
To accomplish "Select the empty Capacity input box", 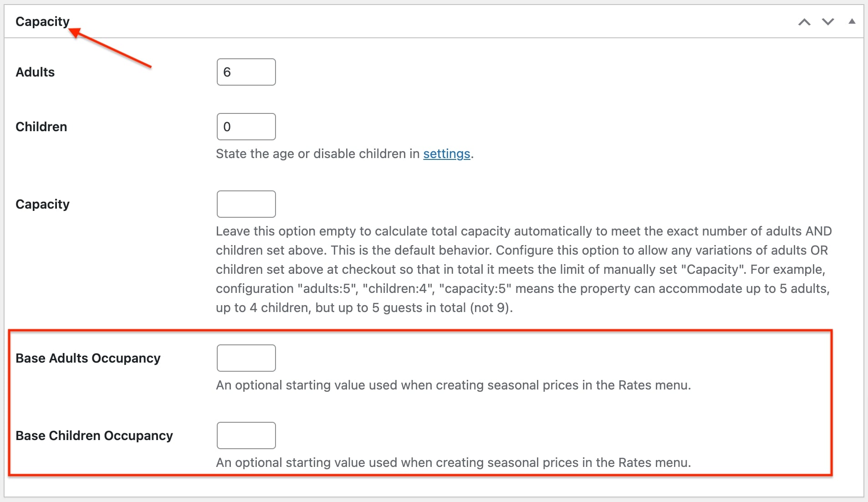I will point(246,204).
